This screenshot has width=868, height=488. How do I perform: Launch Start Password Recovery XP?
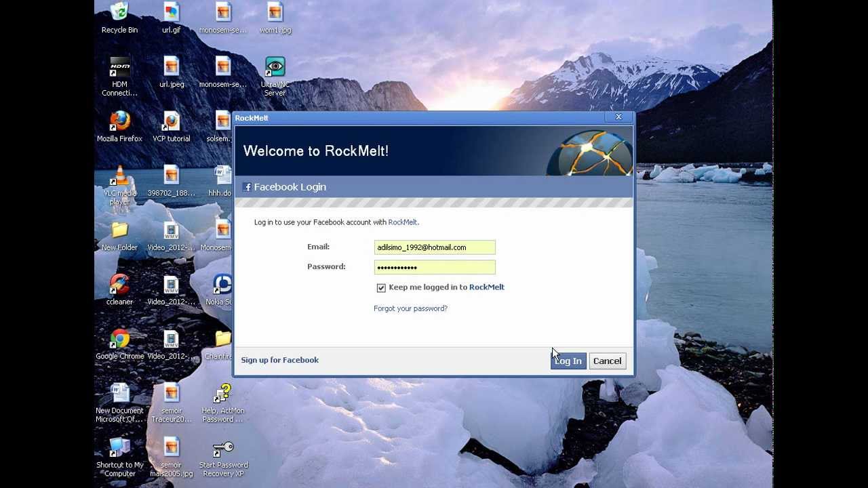click(223, 457)
